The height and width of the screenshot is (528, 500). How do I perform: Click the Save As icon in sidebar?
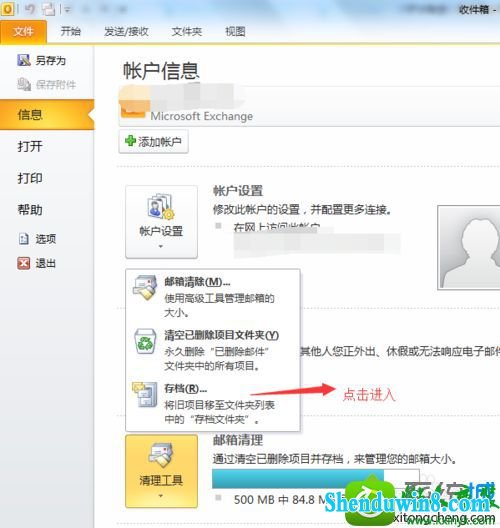point(24,60)
